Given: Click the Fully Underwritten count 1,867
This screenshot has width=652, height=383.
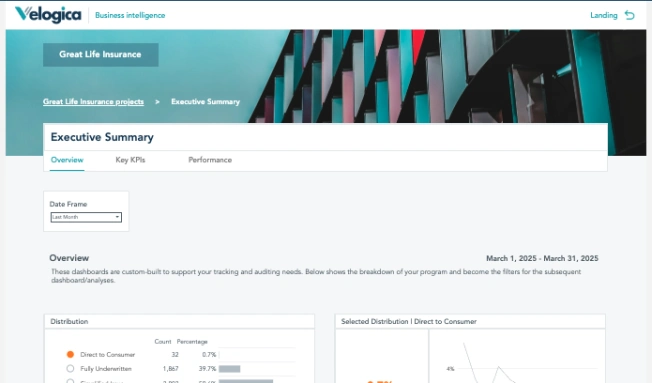Looking at the screenshot, I should pos(170,369).
